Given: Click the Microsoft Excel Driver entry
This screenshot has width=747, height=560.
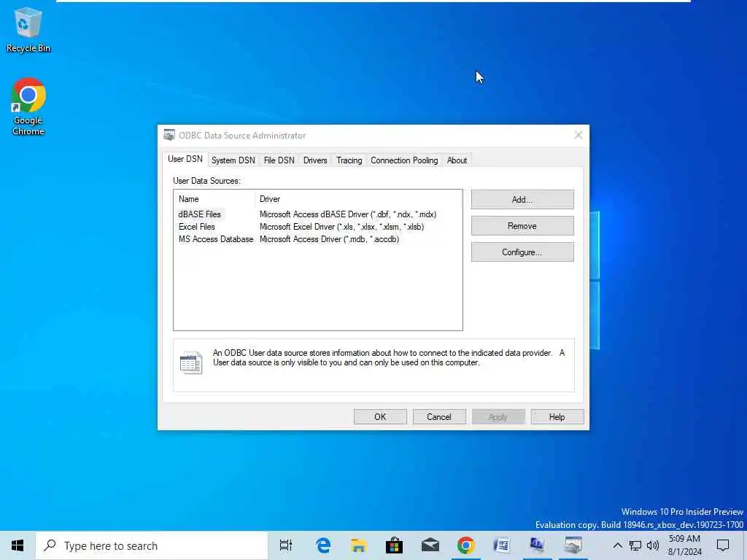Looking at the screenshot, I should [x=341, y=227].
